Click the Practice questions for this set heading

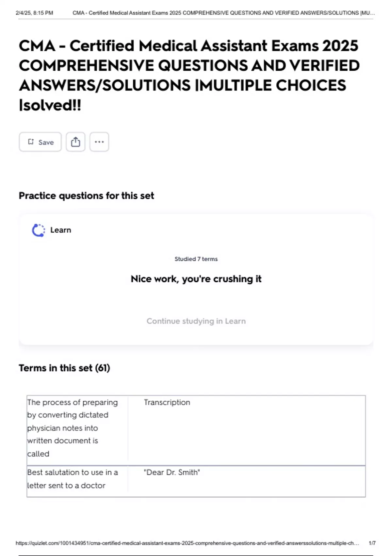[x=86, y=196]
